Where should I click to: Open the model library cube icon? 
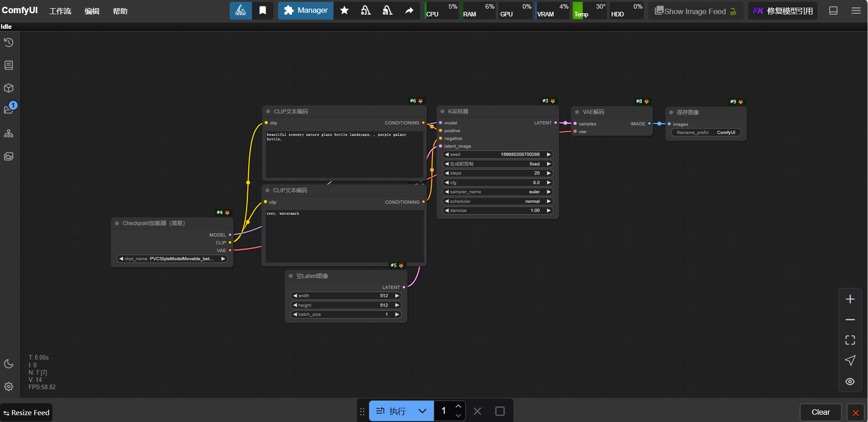[x=9, y=88]
